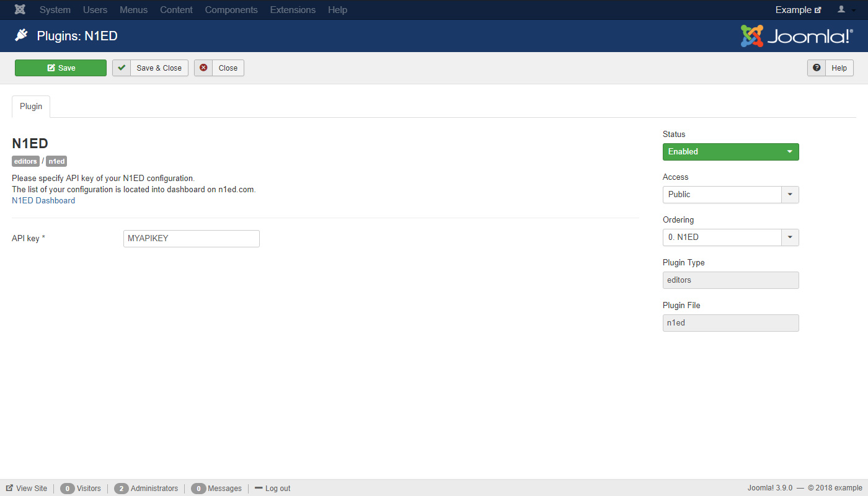
Task: Click the Visitors count badge
Action: point(68,489)
